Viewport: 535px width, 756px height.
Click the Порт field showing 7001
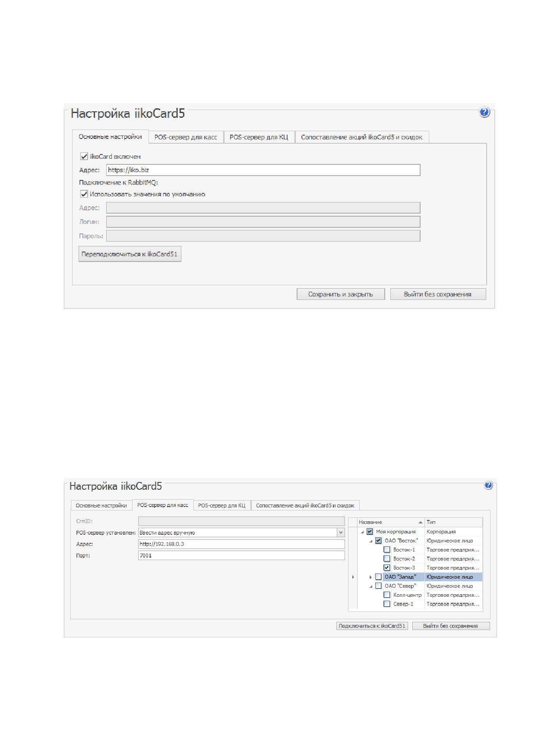click(x=241, y=555)
